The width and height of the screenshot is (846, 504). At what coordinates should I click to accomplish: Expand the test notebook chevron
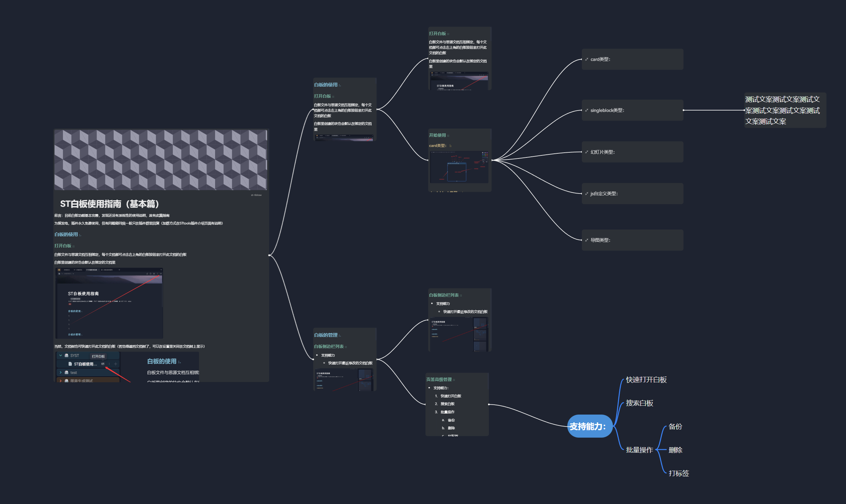point(61,372)
